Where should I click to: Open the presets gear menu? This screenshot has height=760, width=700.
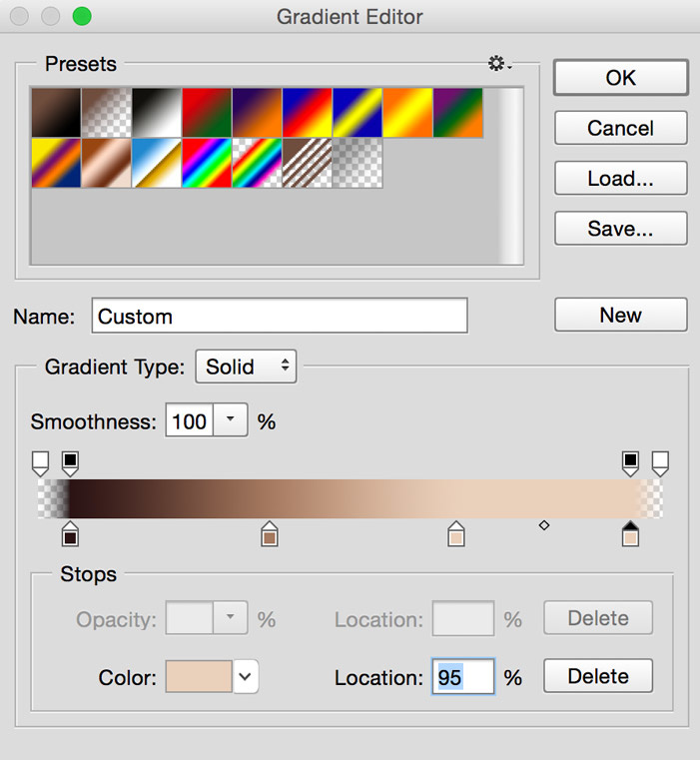tap(499, 64)
